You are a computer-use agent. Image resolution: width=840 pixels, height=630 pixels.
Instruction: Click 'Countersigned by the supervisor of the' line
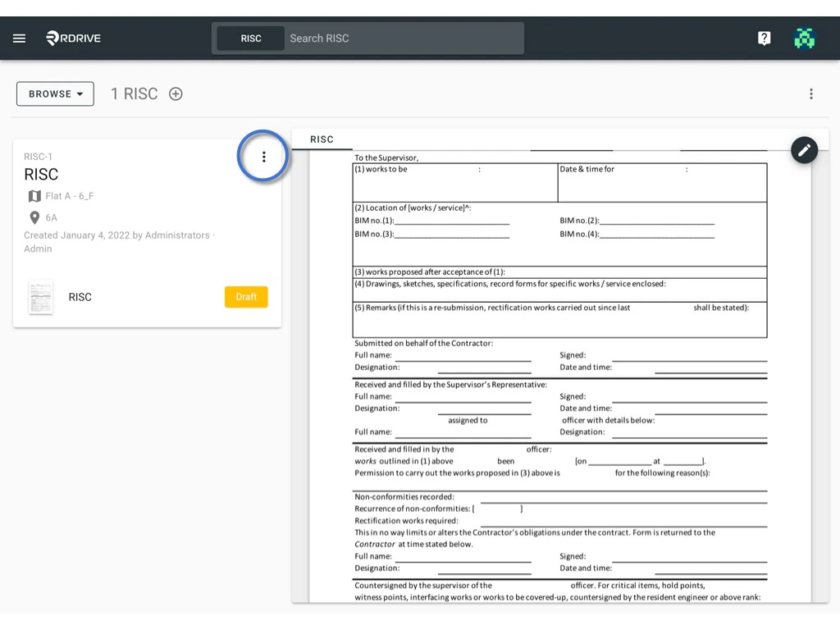(529, 586)
